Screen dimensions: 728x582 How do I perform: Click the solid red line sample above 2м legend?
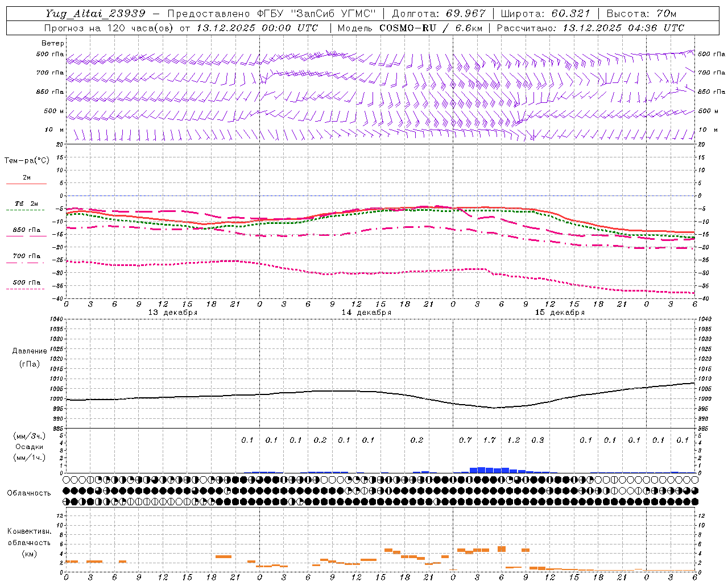(27, 184)
